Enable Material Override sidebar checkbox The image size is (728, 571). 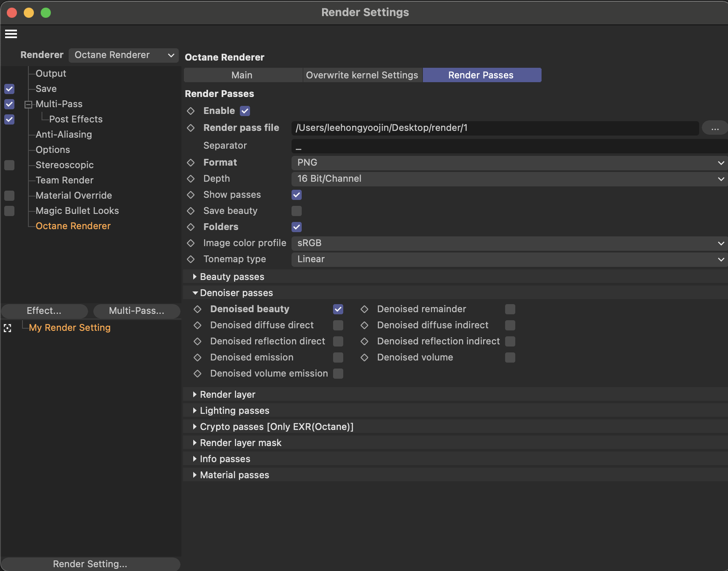pyautogui.click(x=9, y=196)
